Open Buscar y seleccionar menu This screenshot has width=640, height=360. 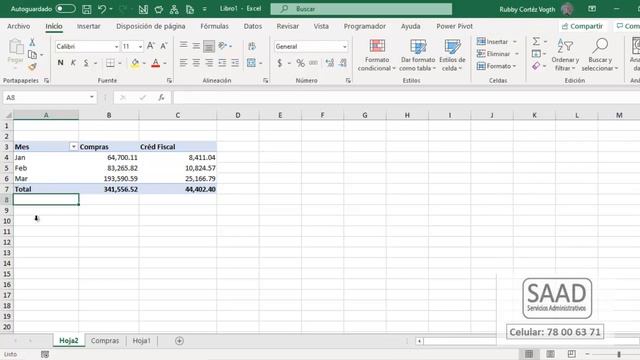600,55
